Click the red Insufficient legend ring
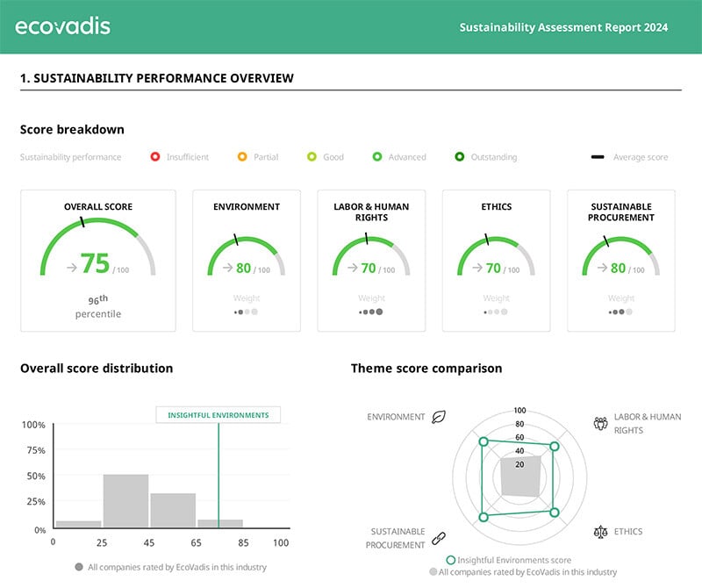 tap(155, 157)
